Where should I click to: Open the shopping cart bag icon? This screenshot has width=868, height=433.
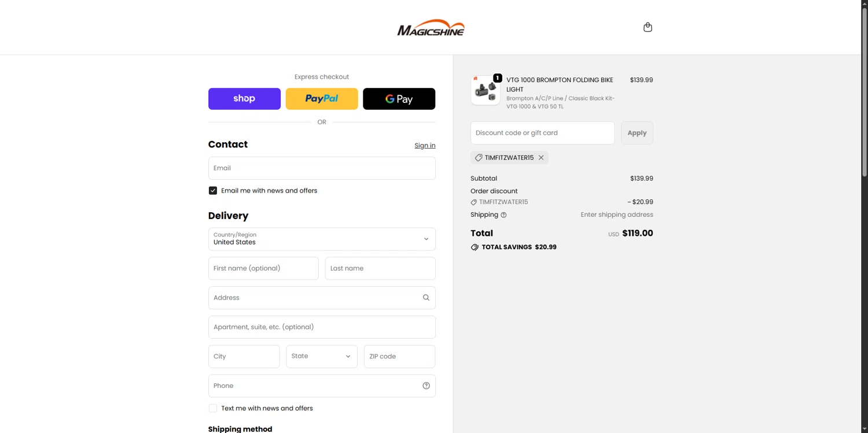[x=648, y=27]
